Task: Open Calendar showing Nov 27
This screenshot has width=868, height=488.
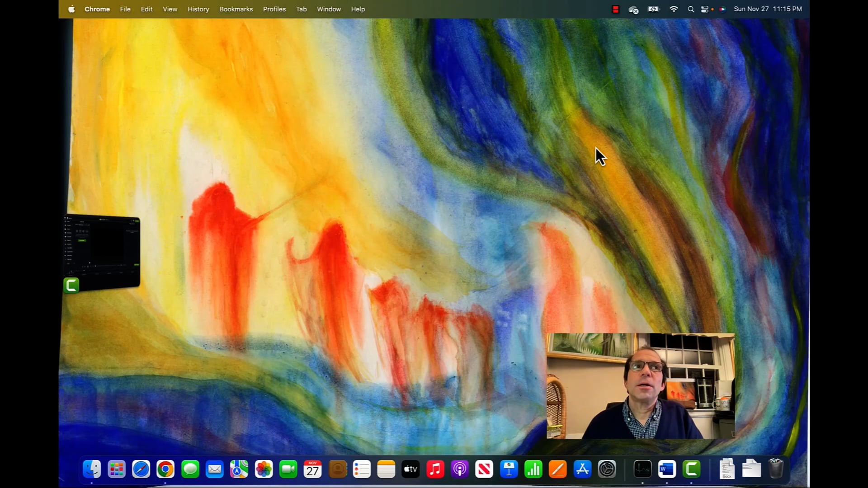Action: click(x=313, y=469)
